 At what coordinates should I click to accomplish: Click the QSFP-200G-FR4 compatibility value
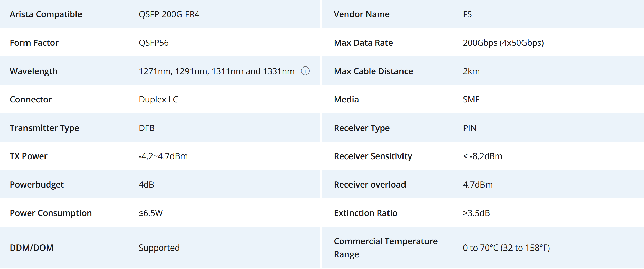pyautogui.click(x=169, y=14)
